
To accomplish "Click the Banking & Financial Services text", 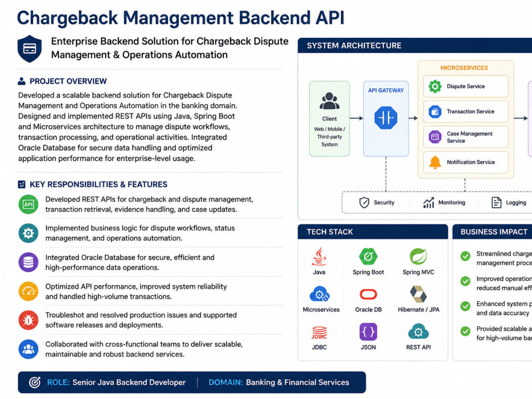I will [297, 383].
